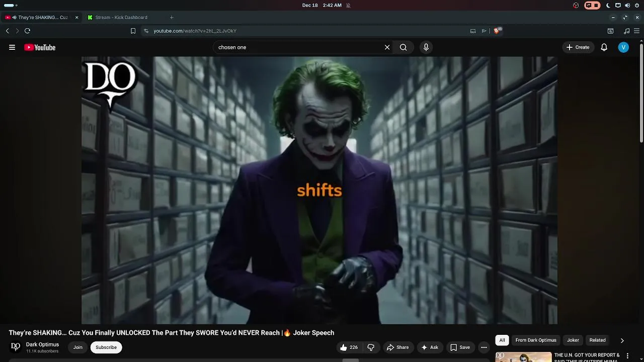Open the Dark Optimus channel name link
The image size is (644, 362).
pos(42,344)
